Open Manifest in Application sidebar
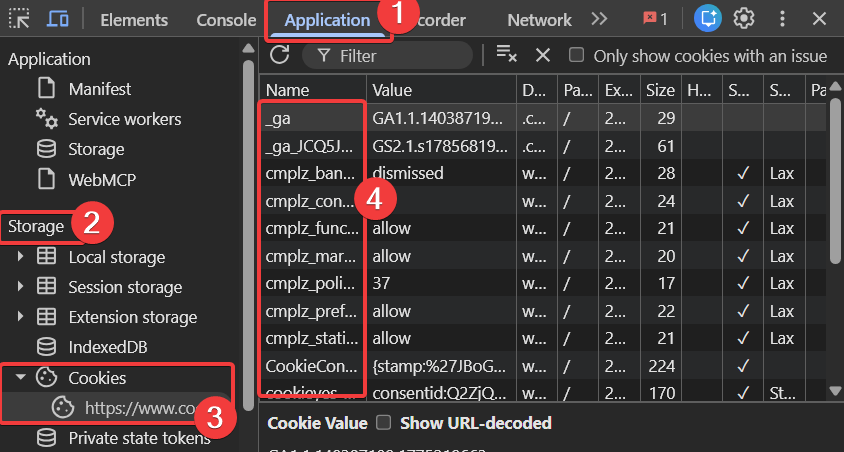The height and width of the screenshot is (452, 844). pyautogui.click(x=100, y=89)
